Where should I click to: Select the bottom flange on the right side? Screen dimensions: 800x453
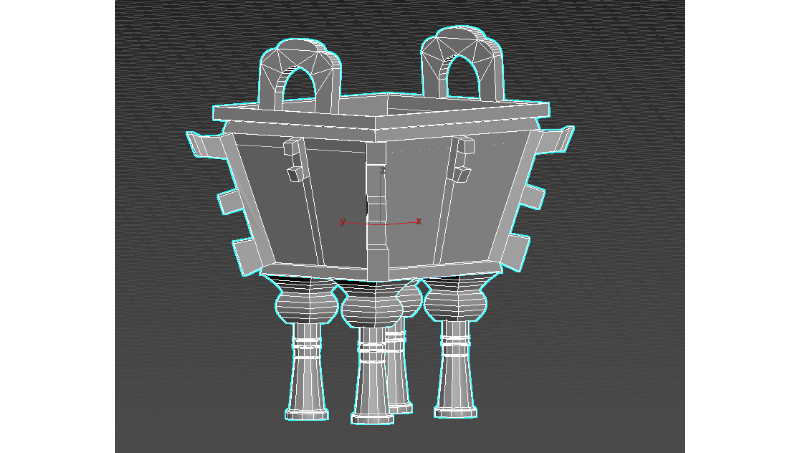tap(516, 250)
